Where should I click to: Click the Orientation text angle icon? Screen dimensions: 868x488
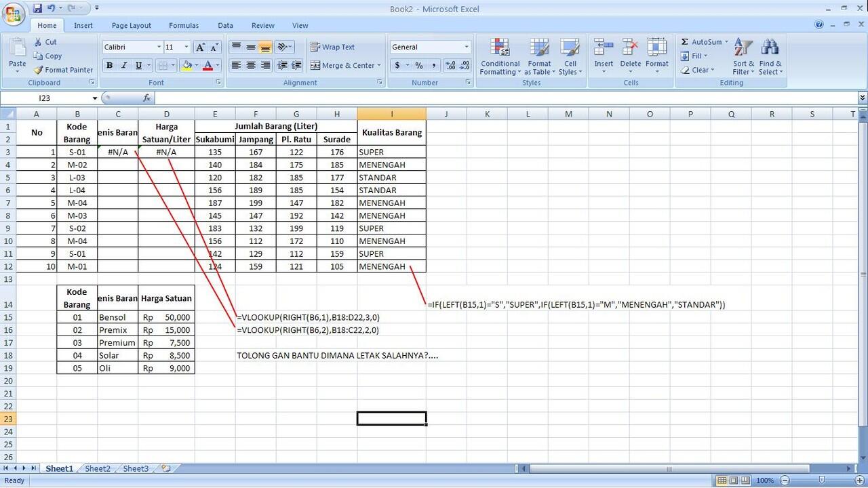[x=283, y=47]
